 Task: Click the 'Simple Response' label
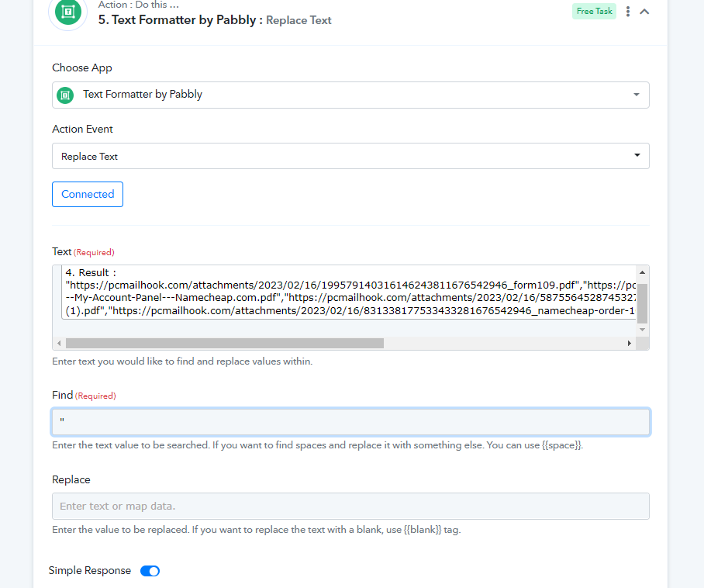coord(90,570)
